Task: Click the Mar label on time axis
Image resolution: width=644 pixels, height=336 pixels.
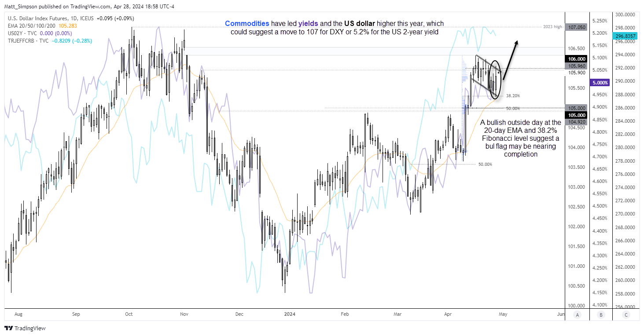Action: coord(397,314)
